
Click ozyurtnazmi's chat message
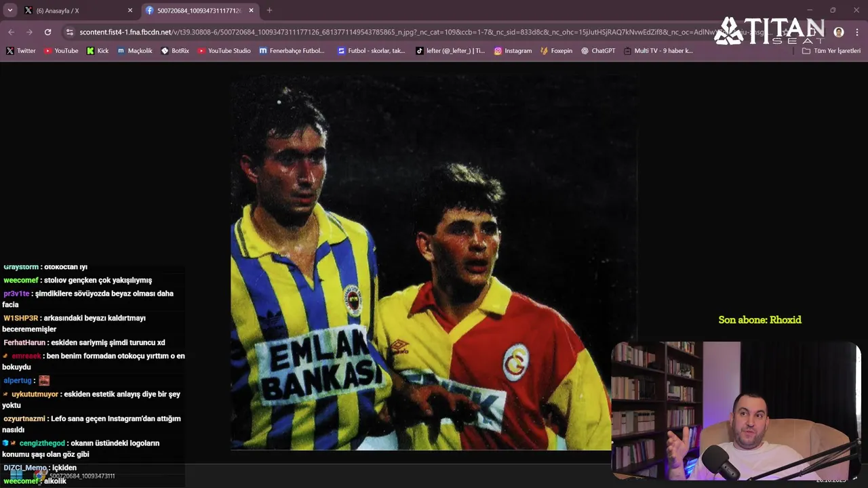pos(92,424)
